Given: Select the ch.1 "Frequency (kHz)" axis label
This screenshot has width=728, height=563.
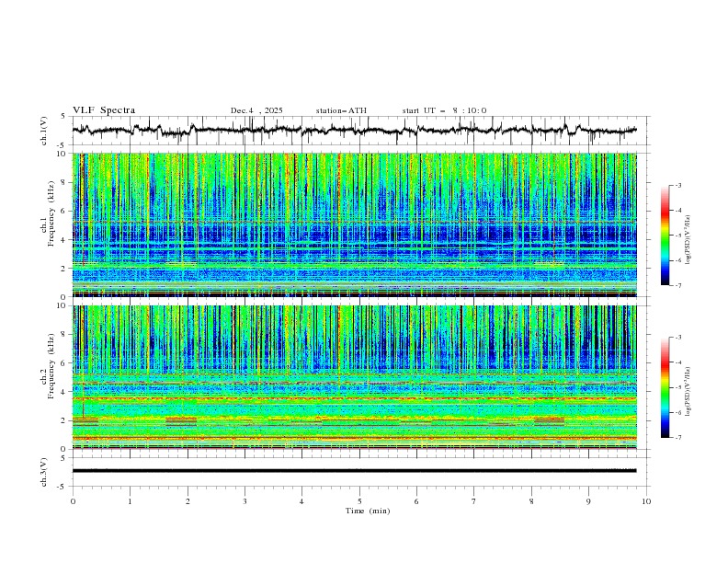Looking at the screenshot, I should [51, 214].
